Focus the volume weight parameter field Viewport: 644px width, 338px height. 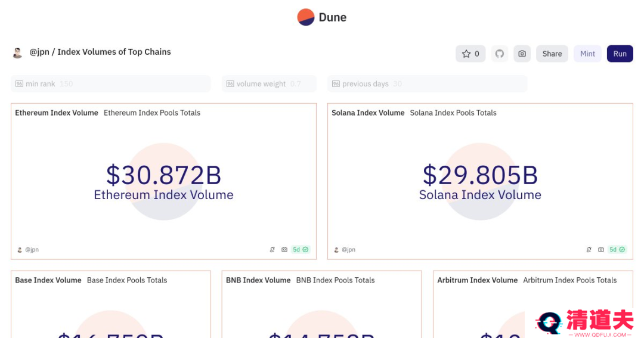269,84
